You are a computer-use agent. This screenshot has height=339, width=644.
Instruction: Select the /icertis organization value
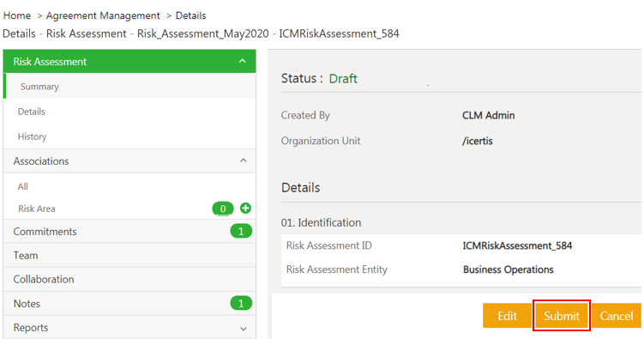pos(478,141)
